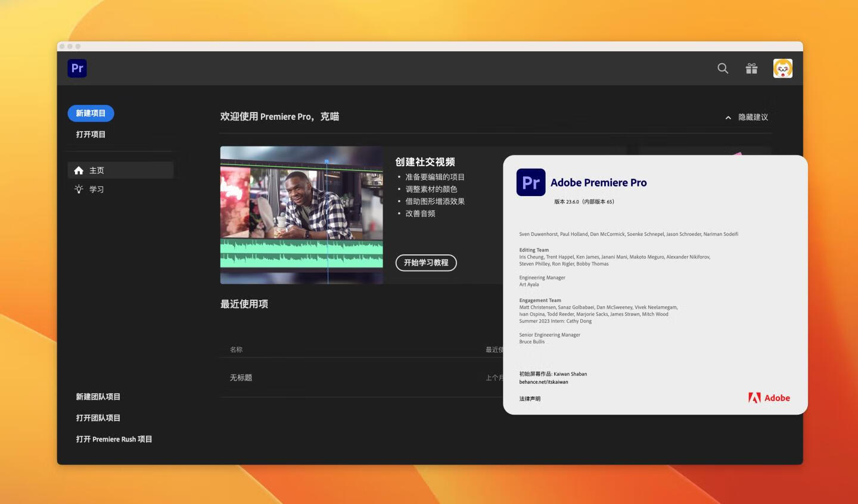The image size is (858, 504).
Task: Collapse suggestions using the chevron beside 隐藏建议
Action: point(728,117)
